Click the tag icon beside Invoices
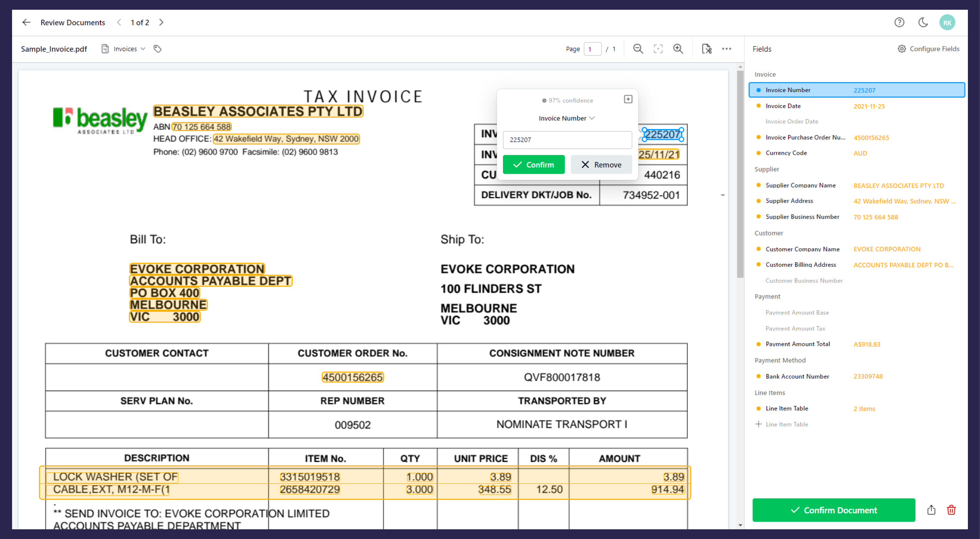The image size is (980, 539). click(158, 49)
